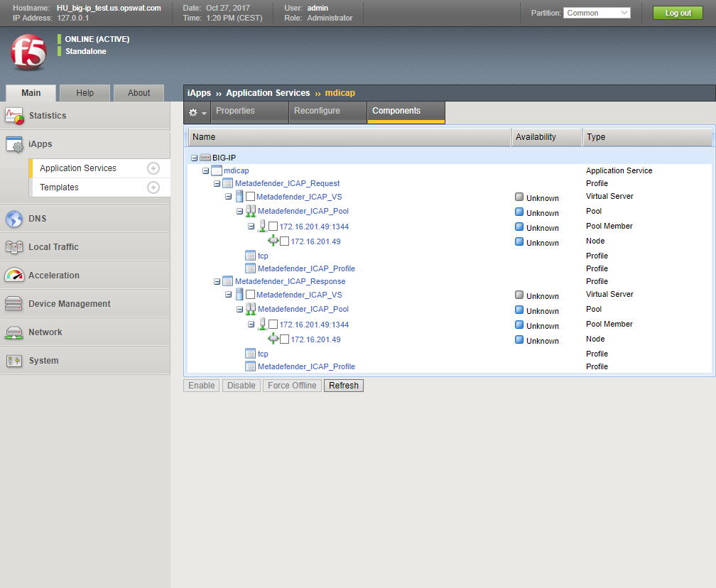Click pool icon under ICAP_Response
This screenshot has height=588, width=716.
click(251, 309)
